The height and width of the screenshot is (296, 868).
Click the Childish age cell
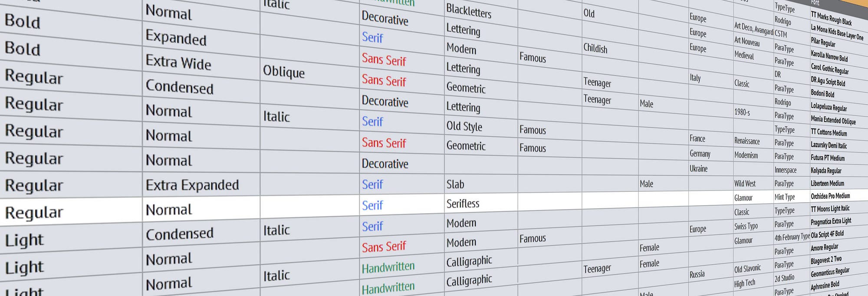(x=595, y=48)
